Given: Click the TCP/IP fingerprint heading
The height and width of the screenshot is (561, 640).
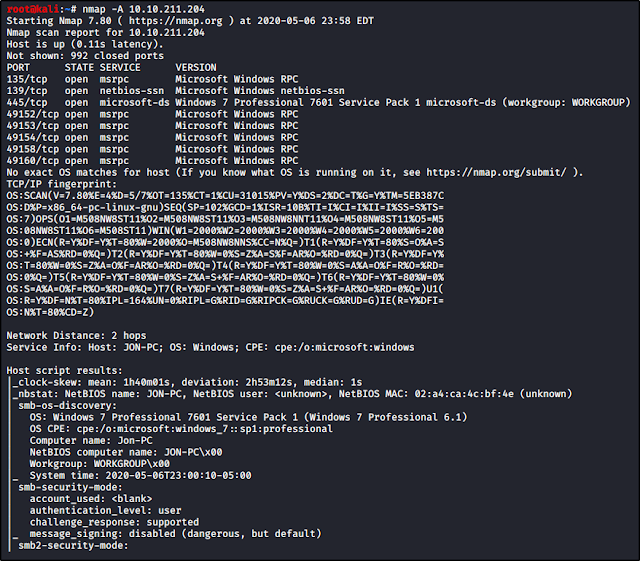Looking at the screenshot, I should pos(62,184).
